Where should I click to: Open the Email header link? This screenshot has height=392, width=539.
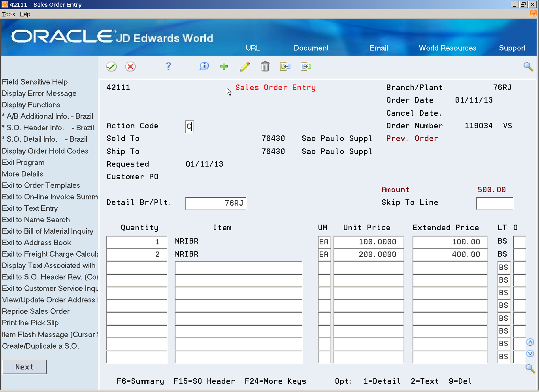(379, 48)
